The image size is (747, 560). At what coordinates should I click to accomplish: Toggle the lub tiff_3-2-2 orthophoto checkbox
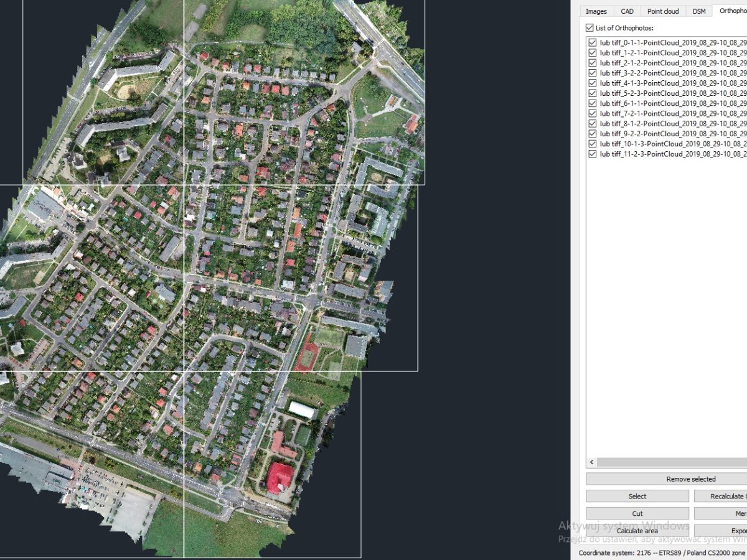593,73
